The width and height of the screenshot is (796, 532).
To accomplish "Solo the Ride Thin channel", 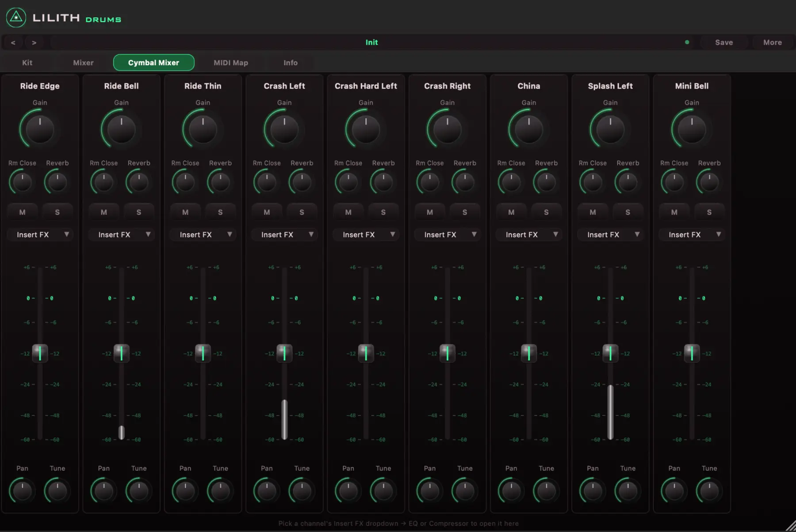I will coord(220,212).
